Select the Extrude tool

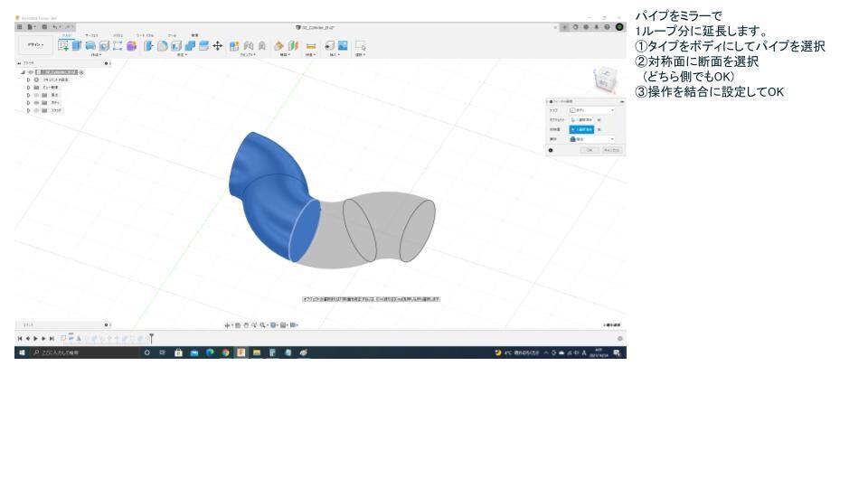tap(76, 45)
